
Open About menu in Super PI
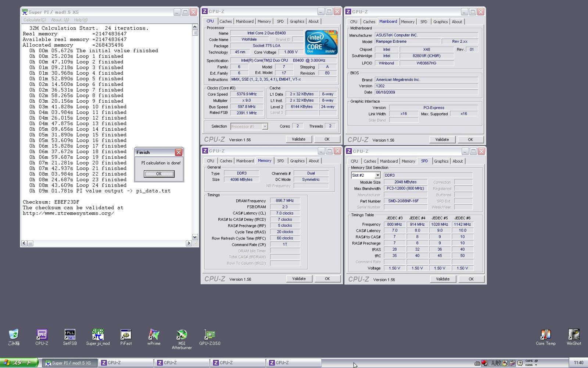pyautogui.click(x=60, y=20)
